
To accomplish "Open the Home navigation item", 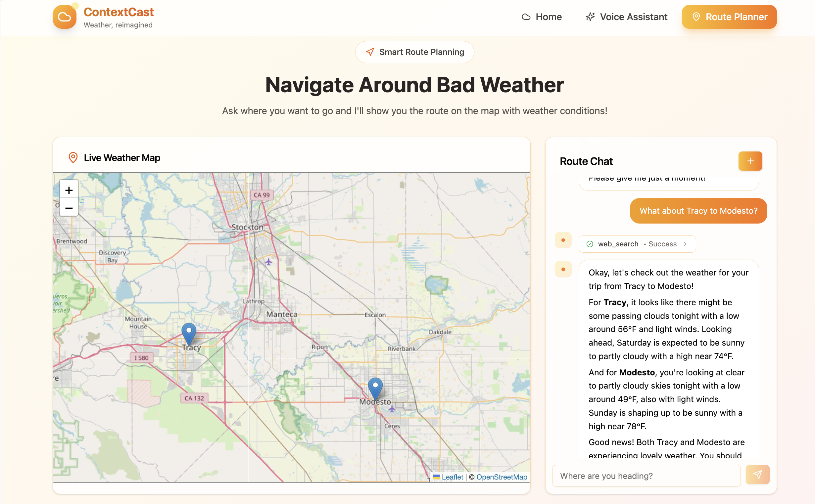I will pyautogui.click(x=542, y=17).
